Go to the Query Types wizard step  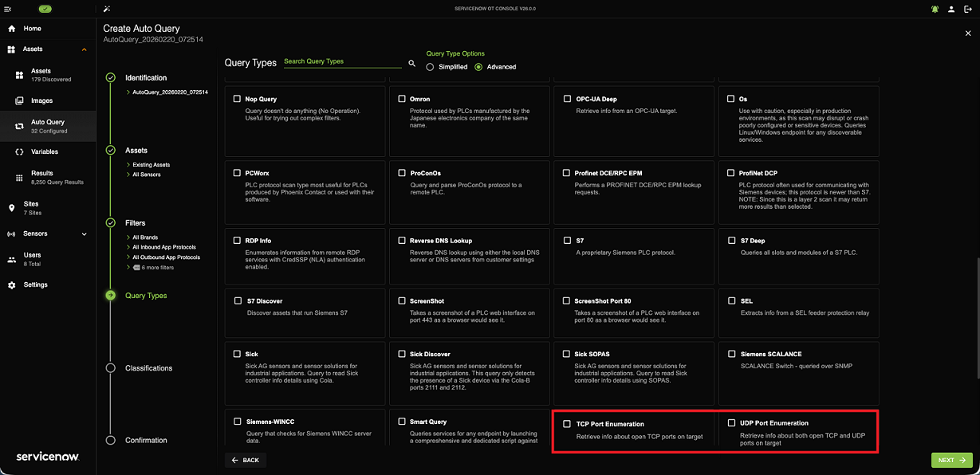[x=146, y=296]
